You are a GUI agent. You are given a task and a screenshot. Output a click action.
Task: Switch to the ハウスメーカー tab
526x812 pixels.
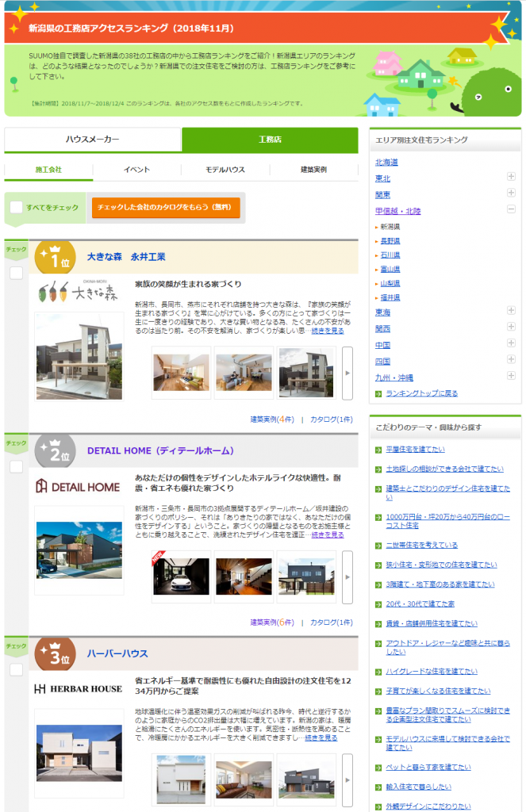coord(93,140)
